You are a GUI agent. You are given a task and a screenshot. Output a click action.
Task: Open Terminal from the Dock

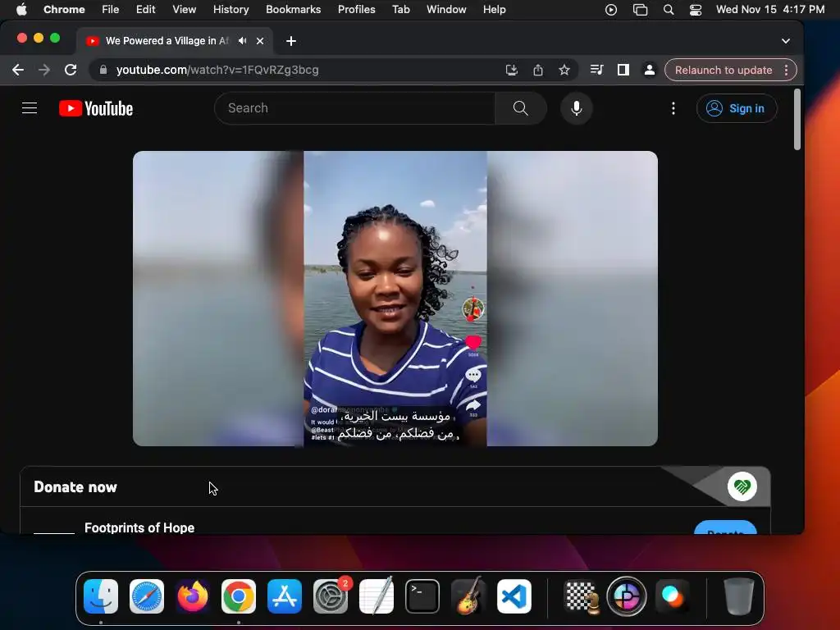click(x=422, y=596)
